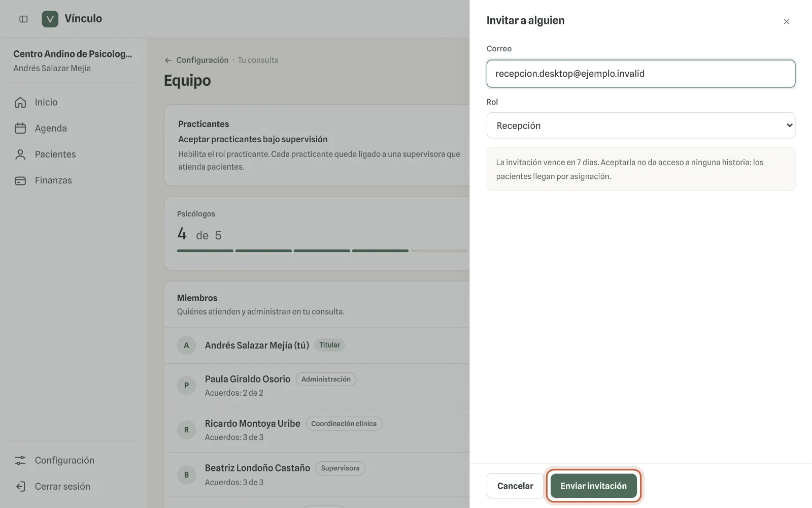The height and width of the screenshot is (508, 812).
Task: Click the Tu consulta breadcrumb text
Action: point(258,60)
